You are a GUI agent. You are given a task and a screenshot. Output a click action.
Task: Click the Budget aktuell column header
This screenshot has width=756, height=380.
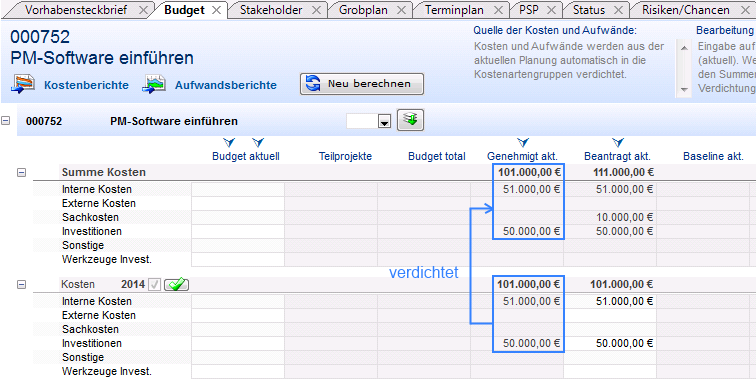246,156
